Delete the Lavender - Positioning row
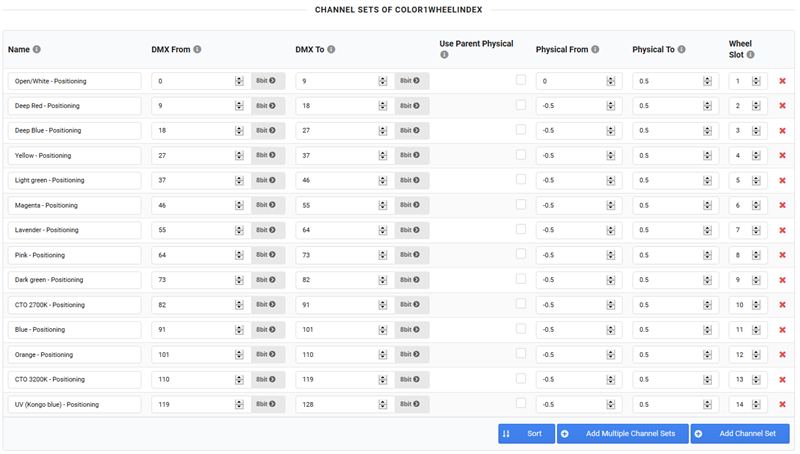This screenshot has width=800, height=454. point(782,230)
